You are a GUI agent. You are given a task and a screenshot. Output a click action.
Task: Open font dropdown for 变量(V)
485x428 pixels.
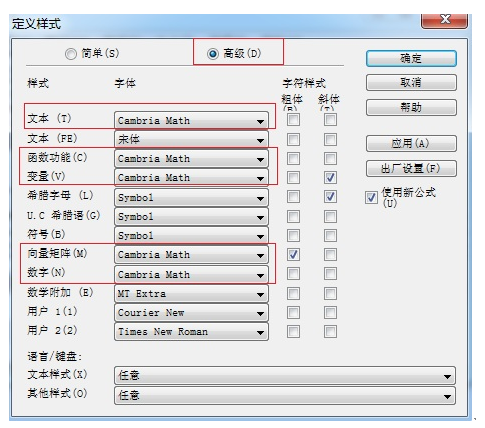(x=191, y=178)
